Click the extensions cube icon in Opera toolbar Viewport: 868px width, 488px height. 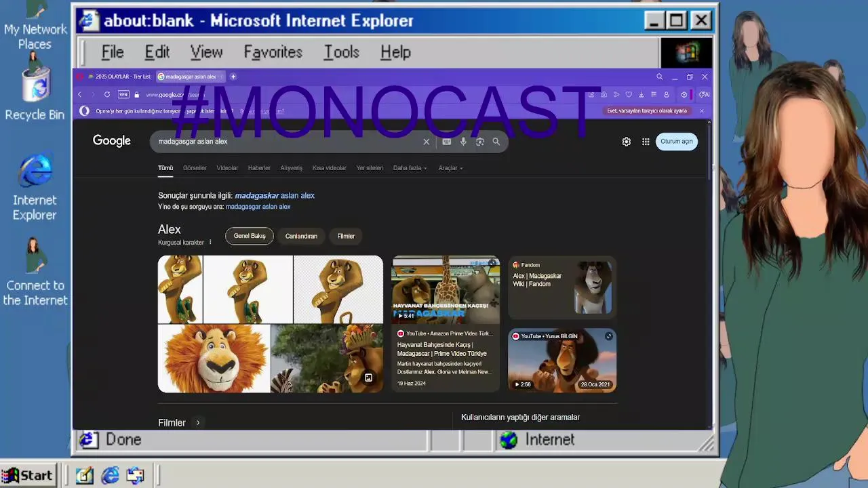click(684, 95)
